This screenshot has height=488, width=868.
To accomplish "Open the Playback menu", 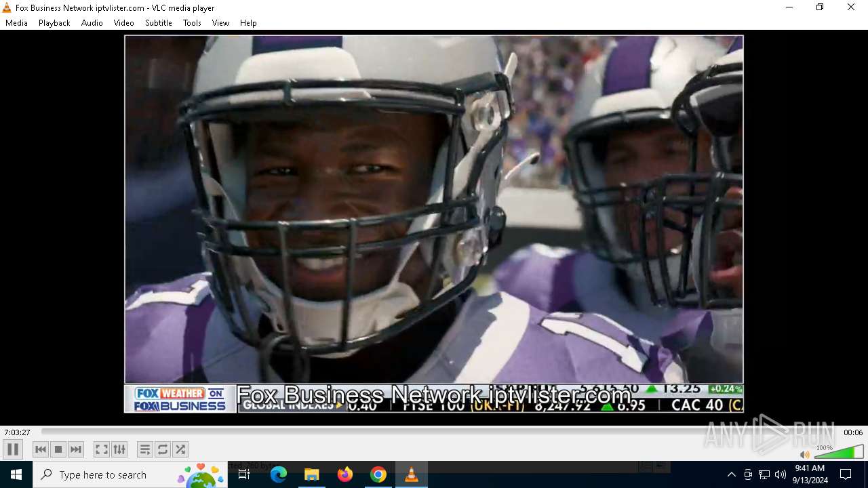I will (54, 23).
